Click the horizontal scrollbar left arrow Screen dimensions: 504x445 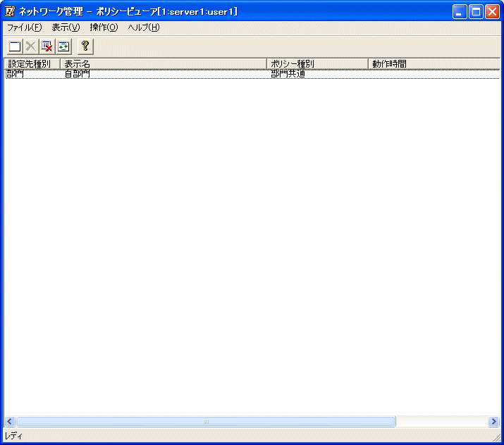click(x=10, y=421)
